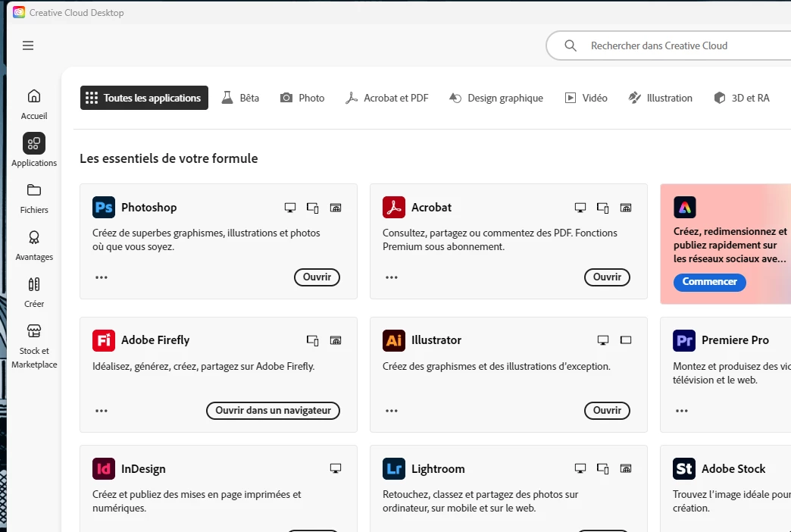Click the Creative Cloud Desktop title icon
Screen dimensions: 791x532
19,12
